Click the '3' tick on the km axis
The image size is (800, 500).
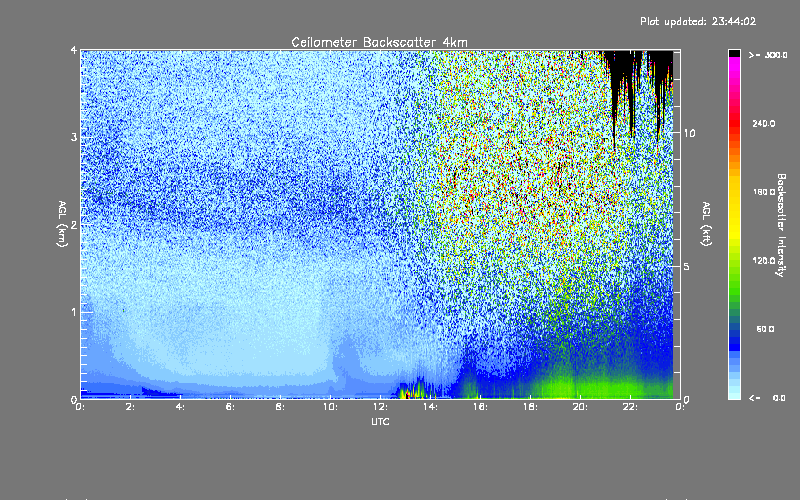74,137
